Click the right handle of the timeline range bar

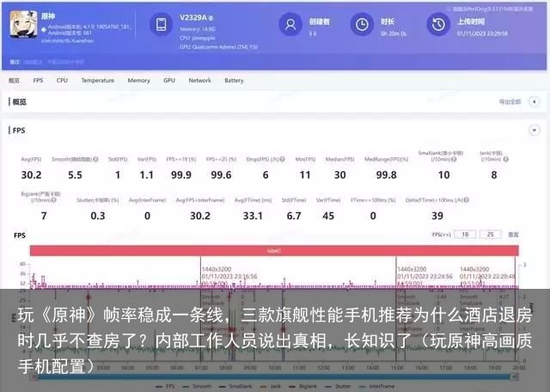514,377
